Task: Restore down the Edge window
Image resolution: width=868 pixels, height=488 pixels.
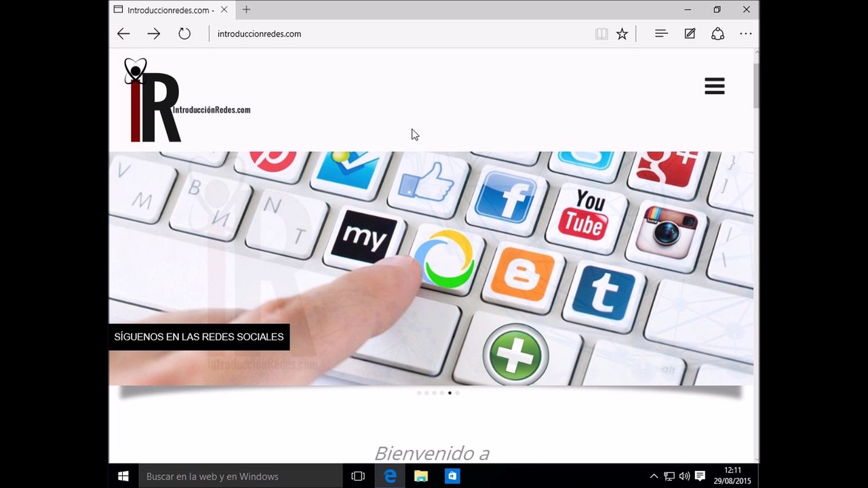Action: pos(717,9)
